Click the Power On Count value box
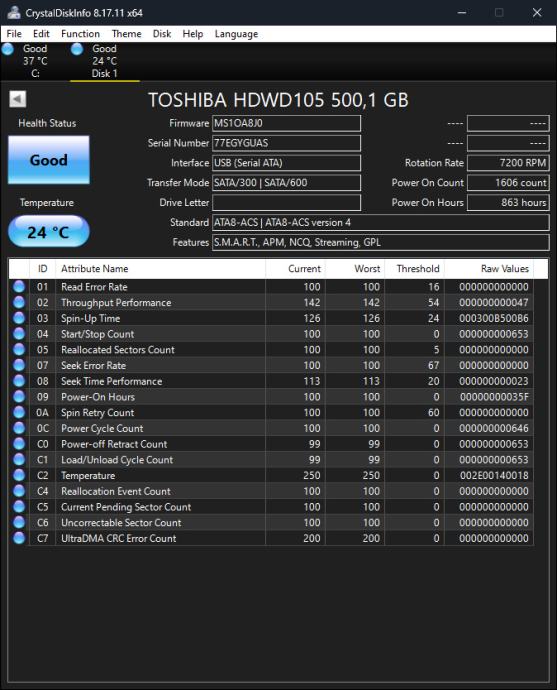557x690 pixels. (x=508, y=183)
